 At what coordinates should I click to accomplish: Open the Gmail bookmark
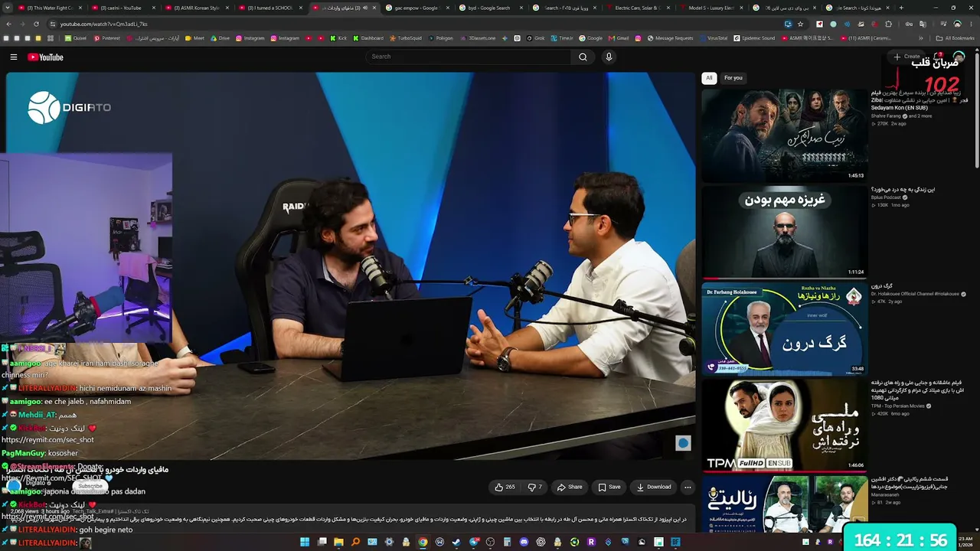point(618,38)
